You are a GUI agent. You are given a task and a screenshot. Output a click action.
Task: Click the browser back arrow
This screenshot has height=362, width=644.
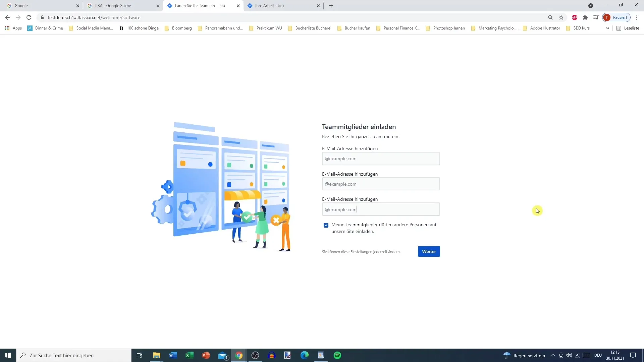[7, 17]
